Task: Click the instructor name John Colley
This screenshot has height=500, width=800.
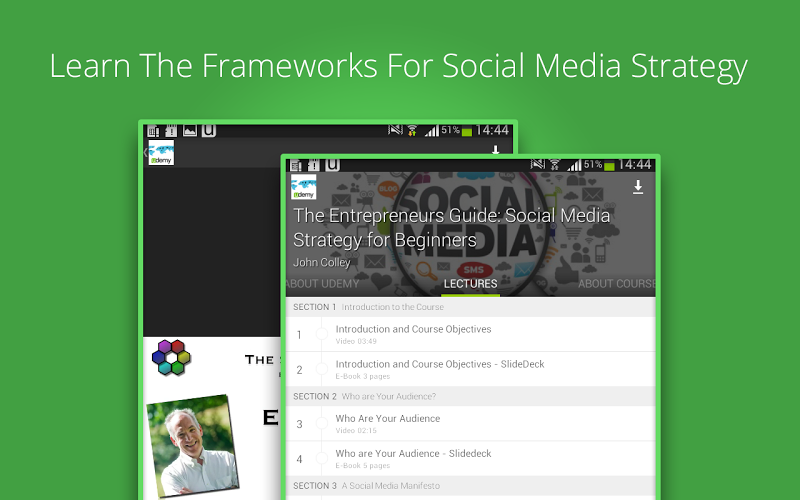Action: [321, 262]
